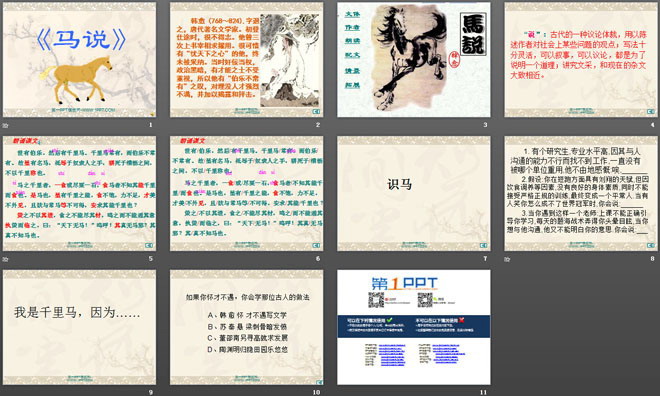Click animation star icon under slide 8
The image size is (660, 396).
point(507,259)
